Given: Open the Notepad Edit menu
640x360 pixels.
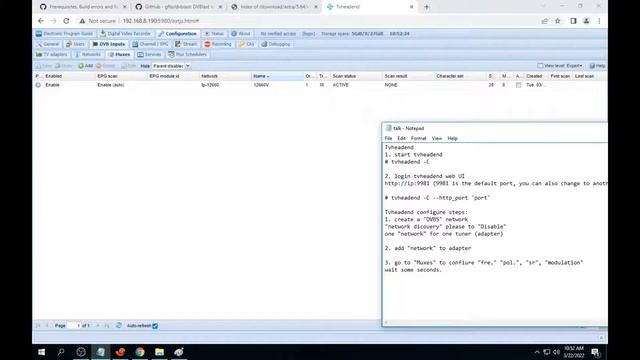Looking at the screenshot, I should pos(401,138).
